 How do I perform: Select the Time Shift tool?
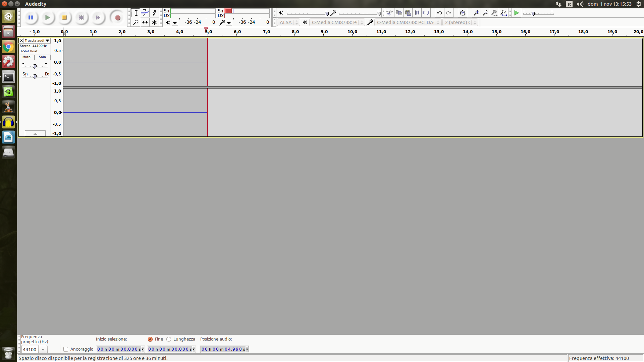coord(145,22)
